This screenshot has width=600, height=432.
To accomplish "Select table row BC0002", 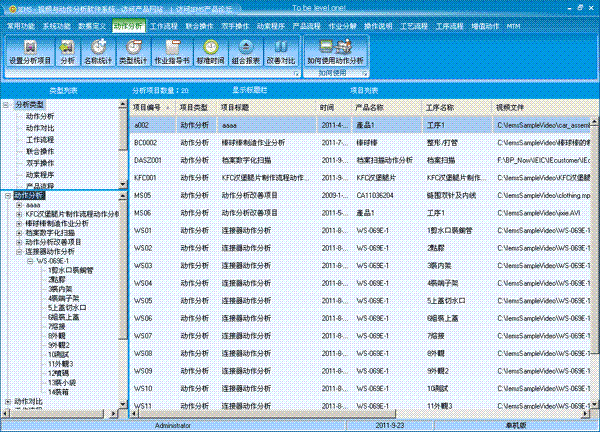I will (360, 143).
